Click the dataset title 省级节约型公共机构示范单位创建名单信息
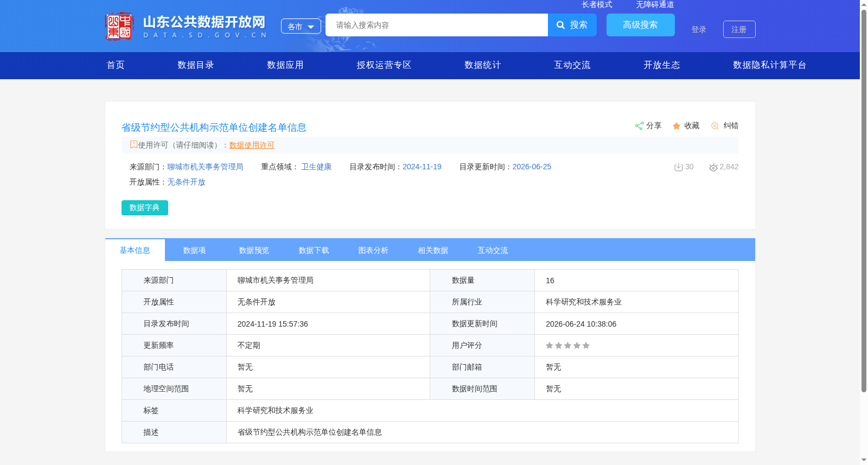The image size is (868, 465). click(214, 128)
